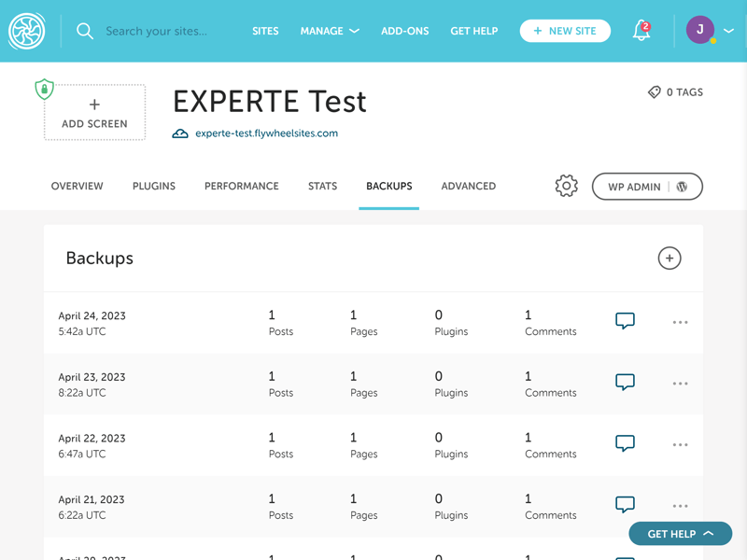Image resolution: width=747 pixels, height=560 pixels.
Task: Click the Flywheel logo icon
Action: tap(26, 31)
